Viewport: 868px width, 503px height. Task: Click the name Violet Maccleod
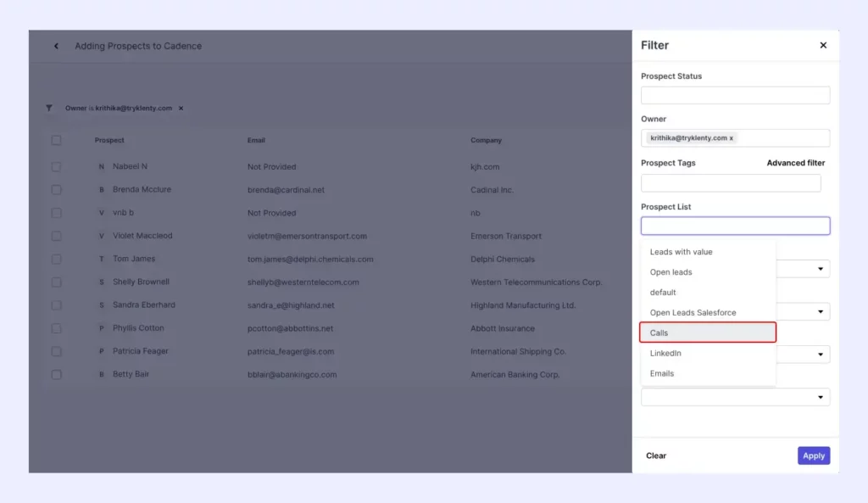(x=142, y=236)
